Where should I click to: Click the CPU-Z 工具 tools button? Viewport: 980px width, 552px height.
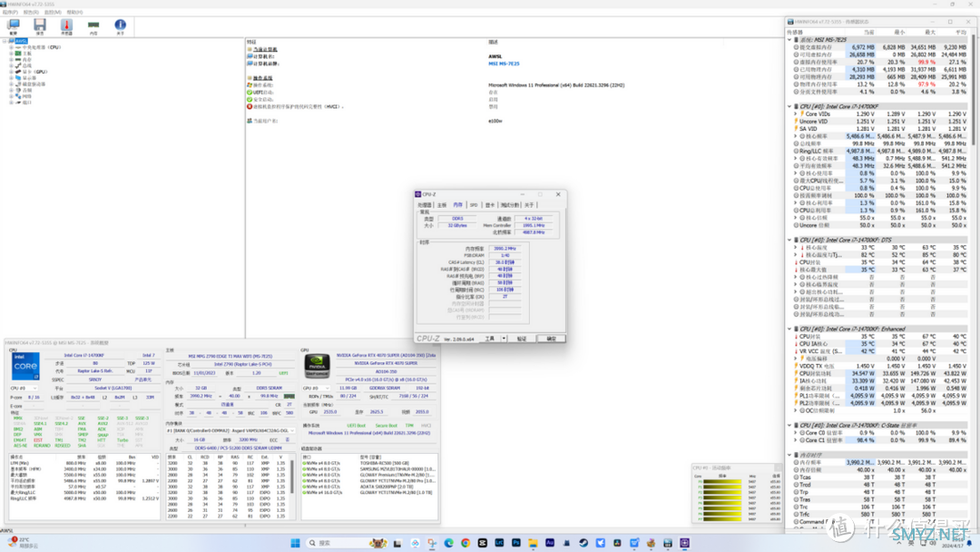[490, 339]
